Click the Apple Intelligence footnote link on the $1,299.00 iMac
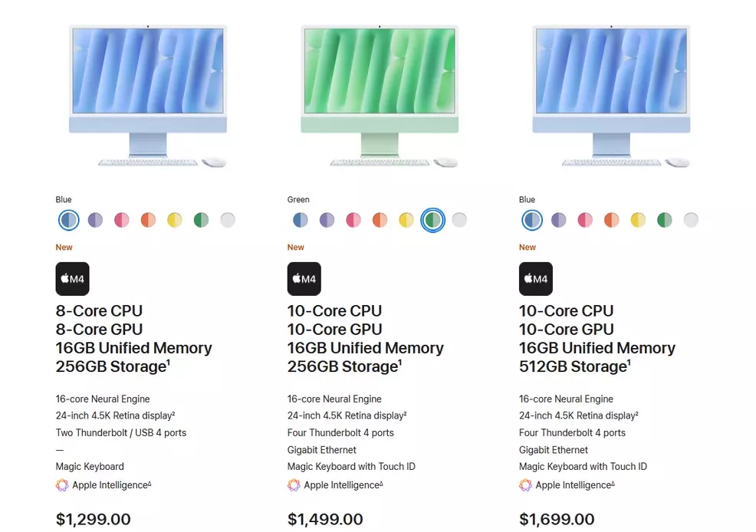This screenshot has height=532, width=756. tap(150, 483)
